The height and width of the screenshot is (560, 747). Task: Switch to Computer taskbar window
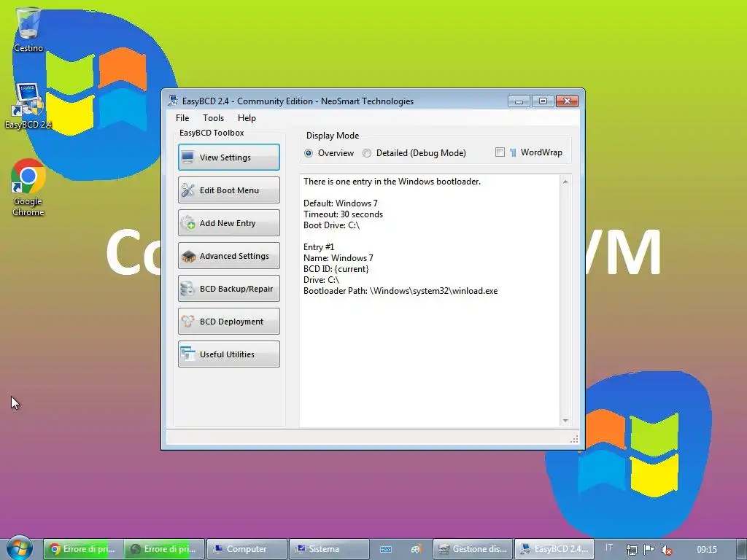click(x=247, y=549)
